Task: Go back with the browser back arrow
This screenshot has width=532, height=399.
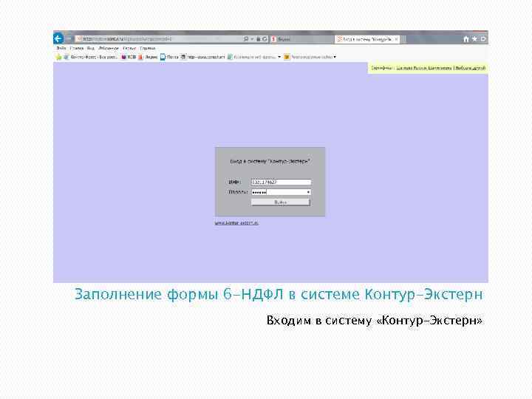Action: pyautogui.click(x=58, y=38)
